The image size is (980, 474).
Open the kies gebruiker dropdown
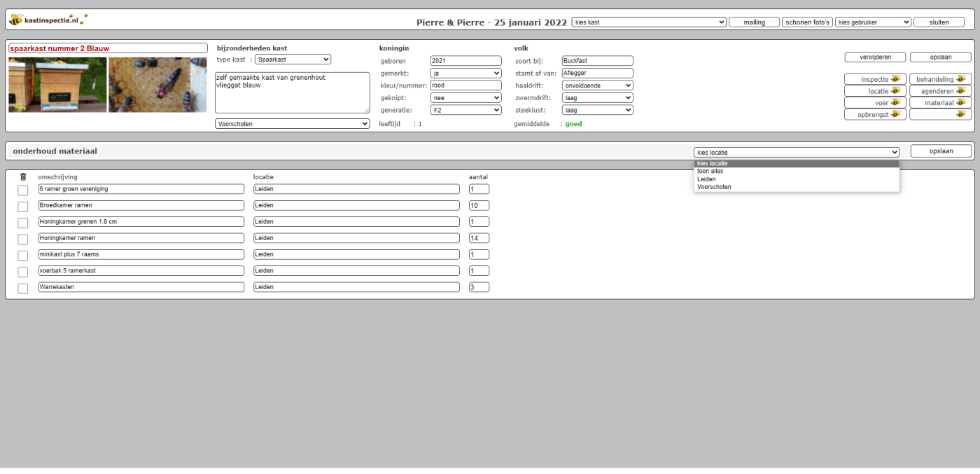[x=873, y=22]
